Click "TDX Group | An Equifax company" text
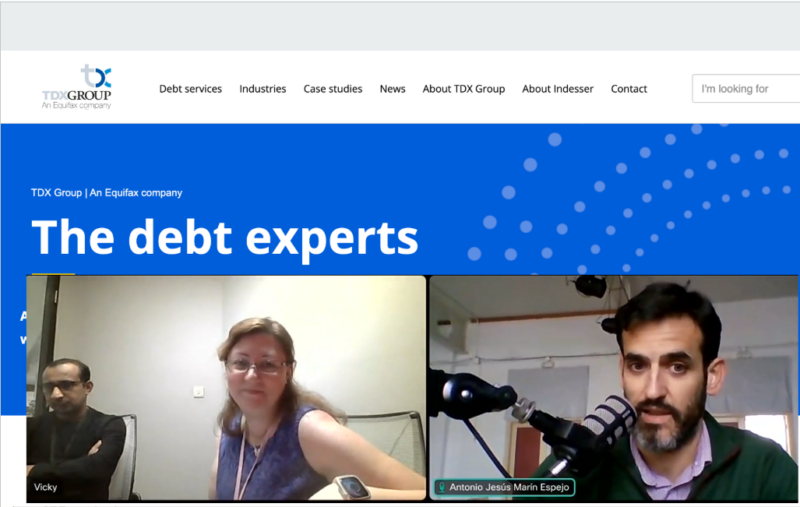 click(x=107, y=193)
